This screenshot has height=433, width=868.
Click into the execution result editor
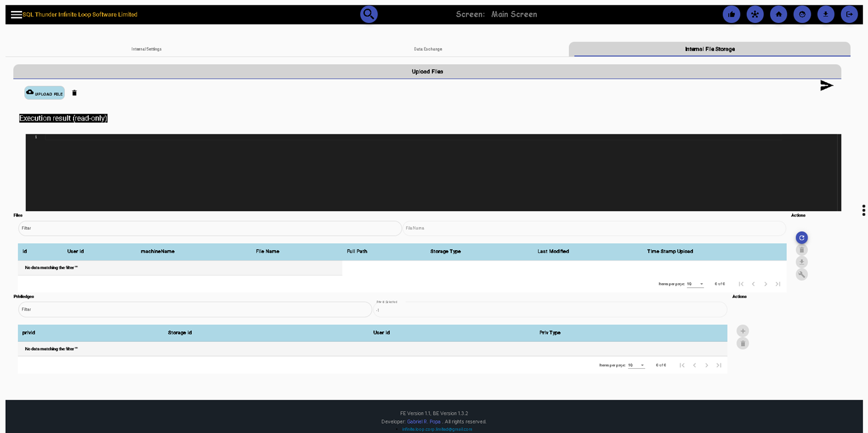433,173
